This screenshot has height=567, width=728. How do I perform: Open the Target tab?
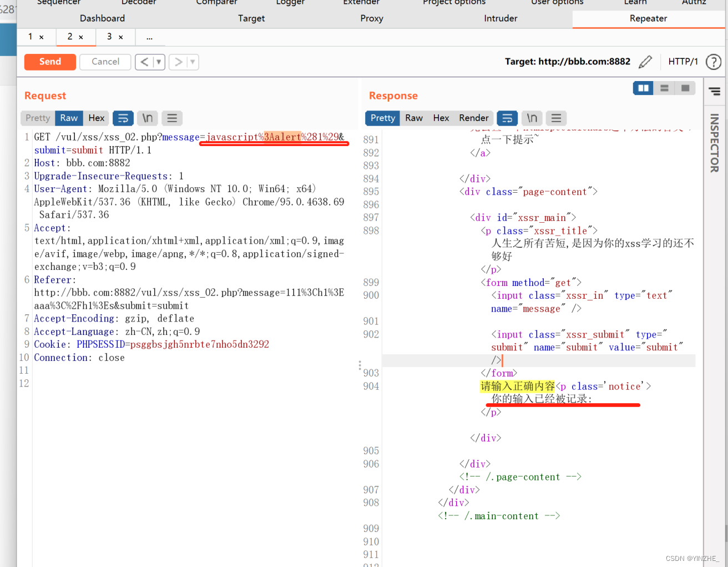pyautogui.click(x=251, y=18)
